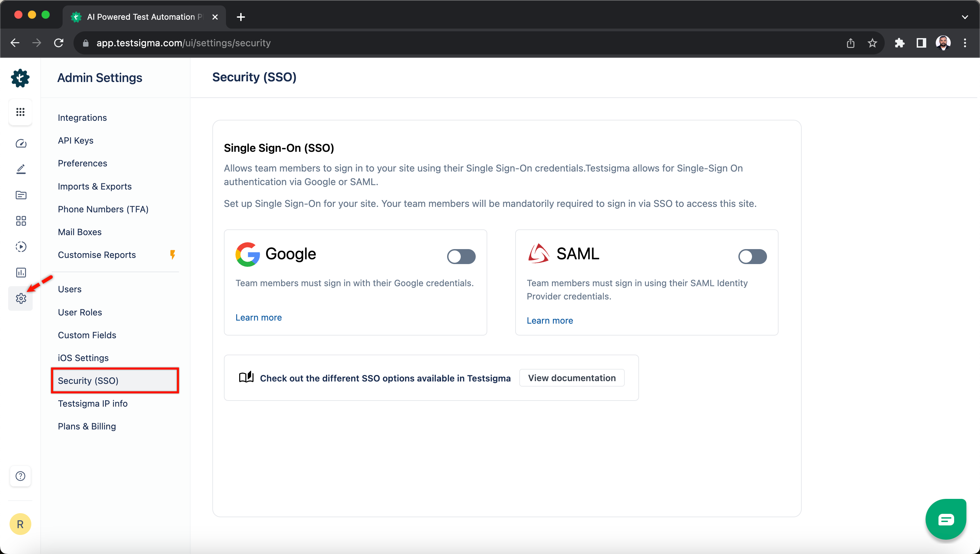Open Plans & Billing page
This screenshot has width=980, height=554.
[x=87, y=426]
